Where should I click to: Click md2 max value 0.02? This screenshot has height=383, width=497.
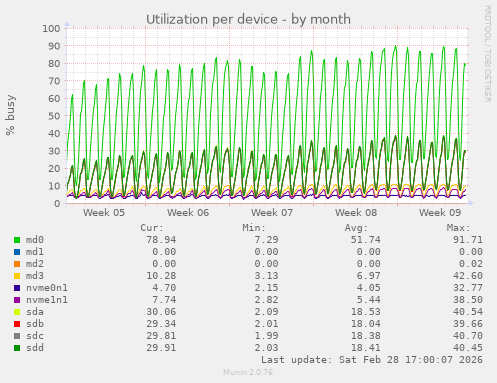[x=471, y=264]
